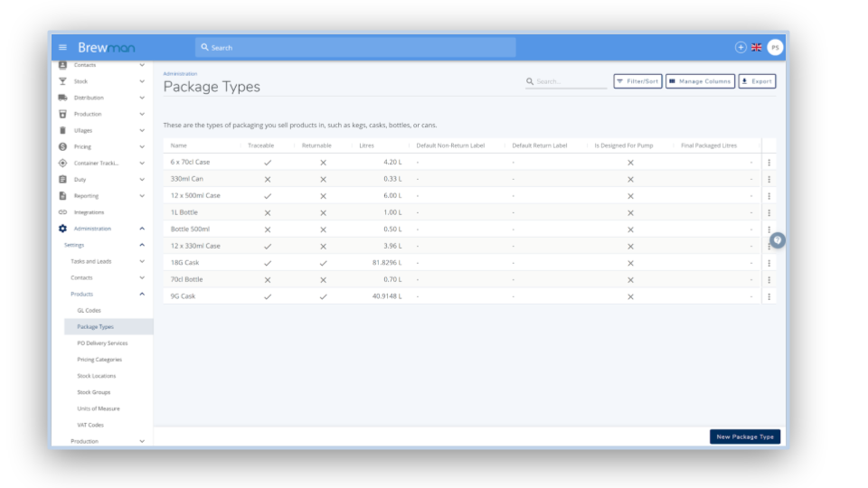Viewport: 868px width, 488px height.
Task: Click the 18G Cask name cell
Action: tap(184, 263)
